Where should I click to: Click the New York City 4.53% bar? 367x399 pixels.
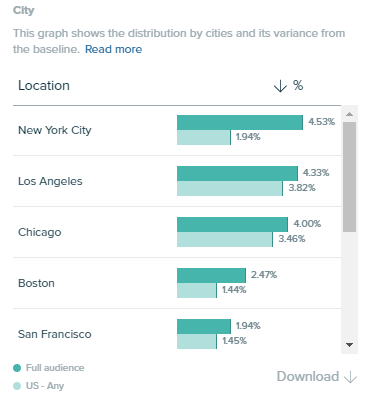pos(240,122)
